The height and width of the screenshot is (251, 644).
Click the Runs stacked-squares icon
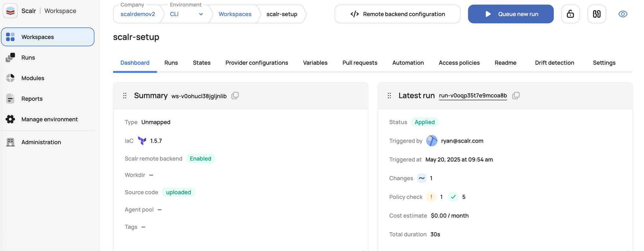click(10, 57)
